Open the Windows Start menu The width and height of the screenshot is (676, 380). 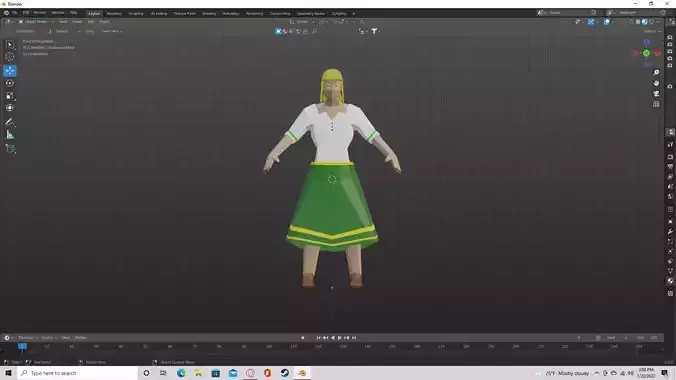[8, 373]
